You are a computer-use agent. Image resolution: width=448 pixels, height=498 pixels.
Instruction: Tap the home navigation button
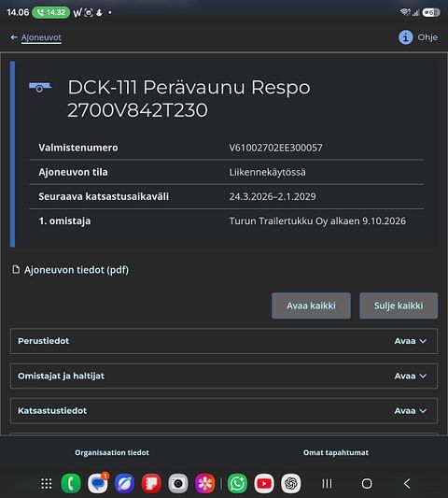367,484
